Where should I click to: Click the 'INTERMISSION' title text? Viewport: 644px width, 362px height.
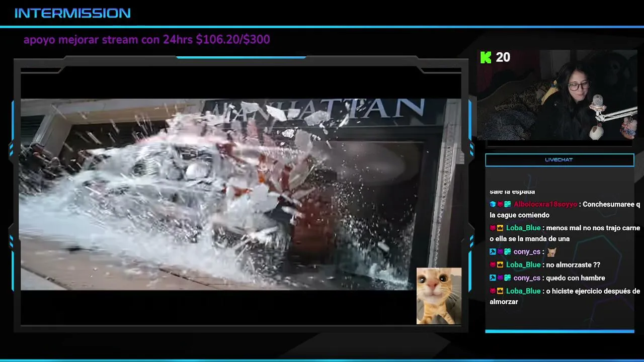click(x=72, y=13)
